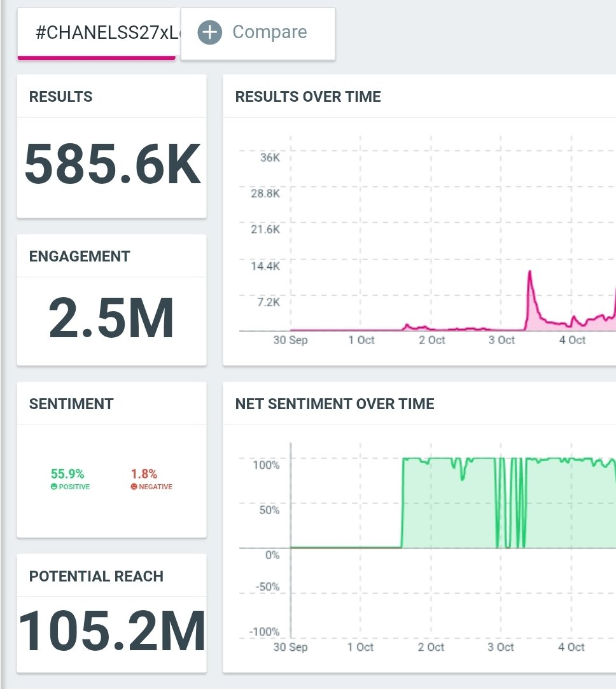Select the 585.6K results value
The width and height of the screenshot is (616, 689).
[x=113, y=164]
